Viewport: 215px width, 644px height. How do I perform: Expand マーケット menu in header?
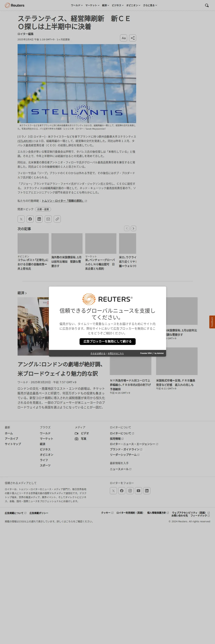coord(92,5)
